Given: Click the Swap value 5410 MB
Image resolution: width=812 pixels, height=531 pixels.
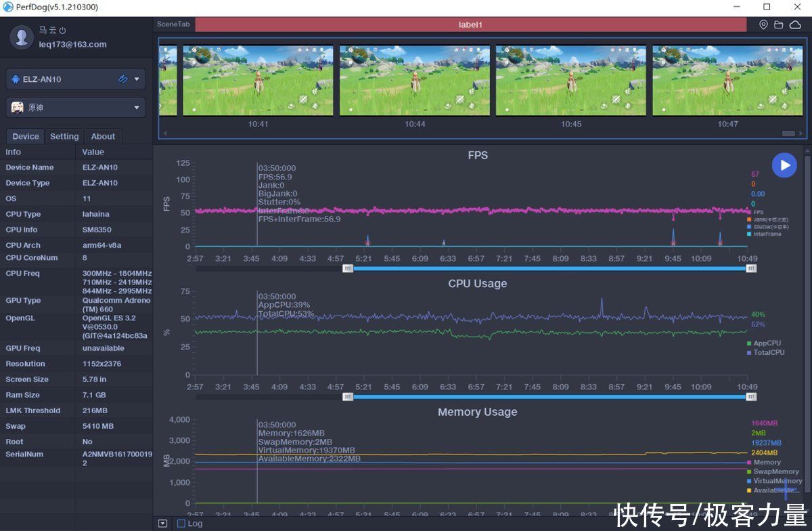Looking at the screenshot, I should 98,426.
